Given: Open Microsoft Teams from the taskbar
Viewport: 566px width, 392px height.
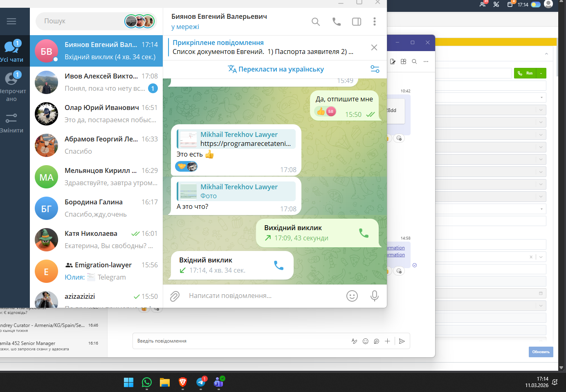Looking at the screenshot, I should click(219, 382).
